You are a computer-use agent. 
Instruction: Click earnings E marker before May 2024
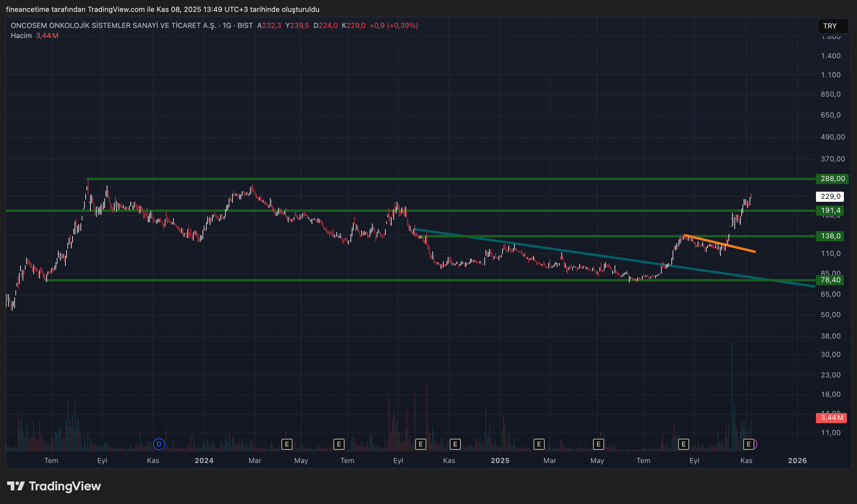[x=287, y=444]
